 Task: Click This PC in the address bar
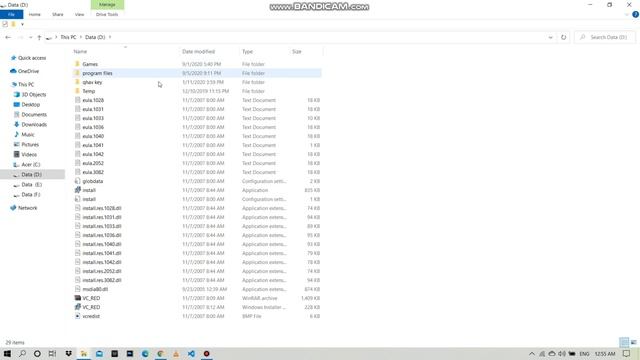point(68,37)
